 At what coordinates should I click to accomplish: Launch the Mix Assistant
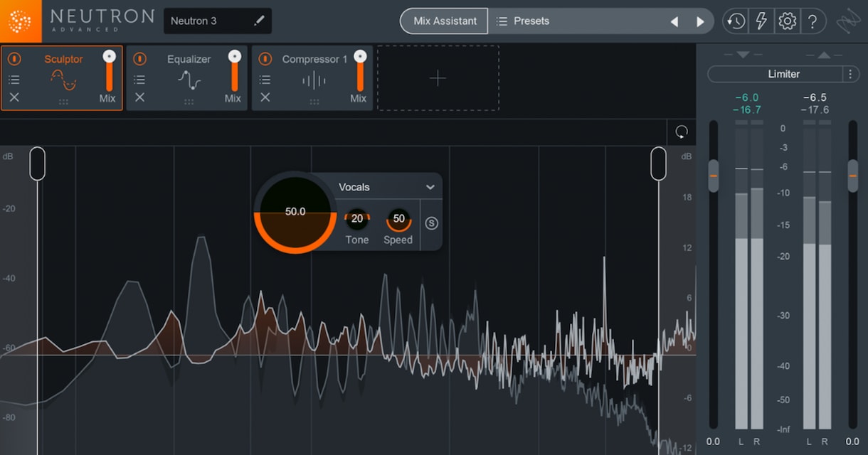click(x=445, y=21)
